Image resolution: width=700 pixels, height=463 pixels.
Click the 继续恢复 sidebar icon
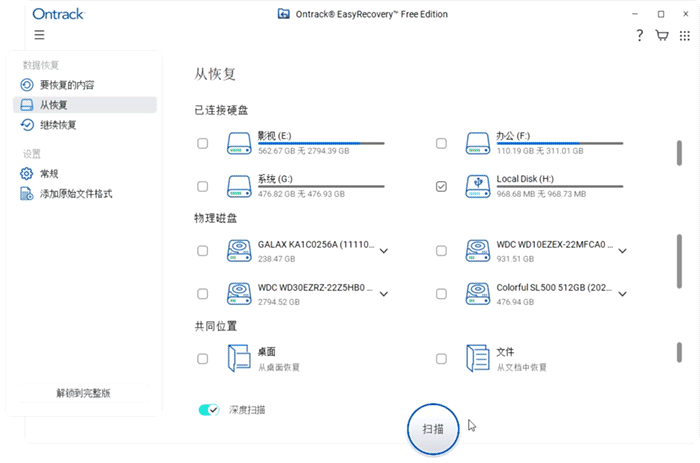(27, 125)
